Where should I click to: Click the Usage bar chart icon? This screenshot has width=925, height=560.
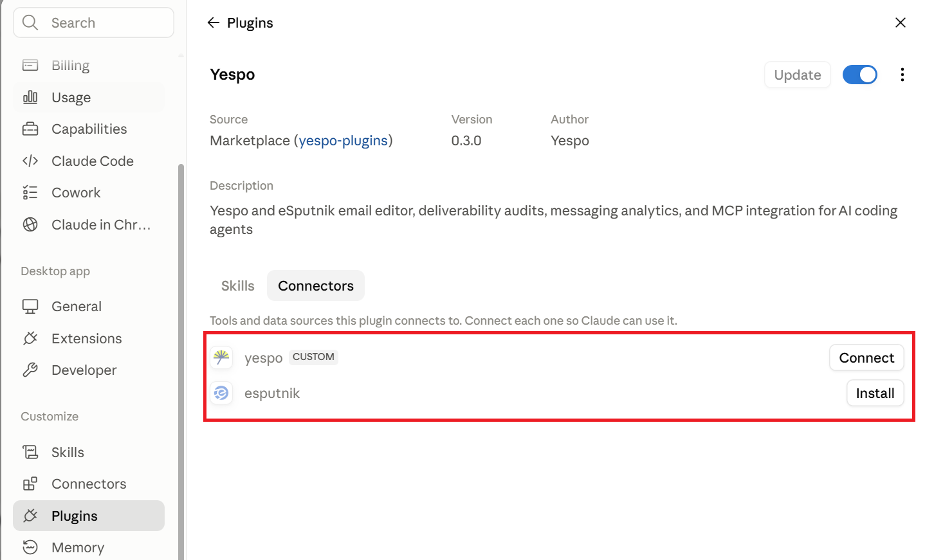30,97
